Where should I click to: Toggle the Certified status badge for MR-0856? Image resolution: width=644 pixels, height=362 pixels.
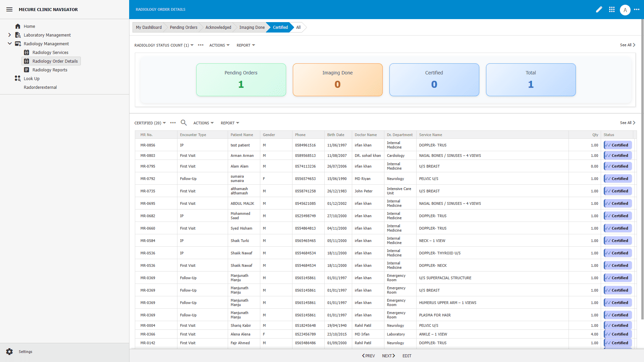click(618, 145)
